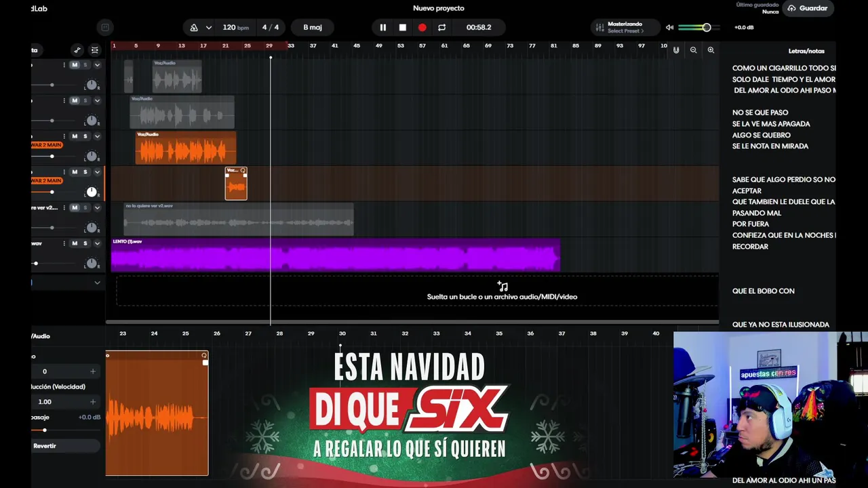
Task: Open the metronome settings dropdown
Action: 209,28
